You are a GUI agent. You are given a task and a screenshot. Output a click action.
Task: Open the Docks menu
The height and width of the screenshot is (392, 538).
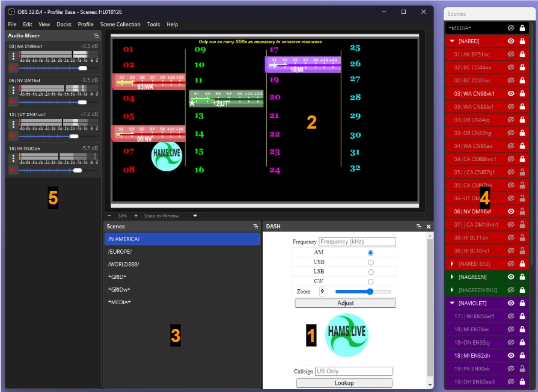pos(64,25)
